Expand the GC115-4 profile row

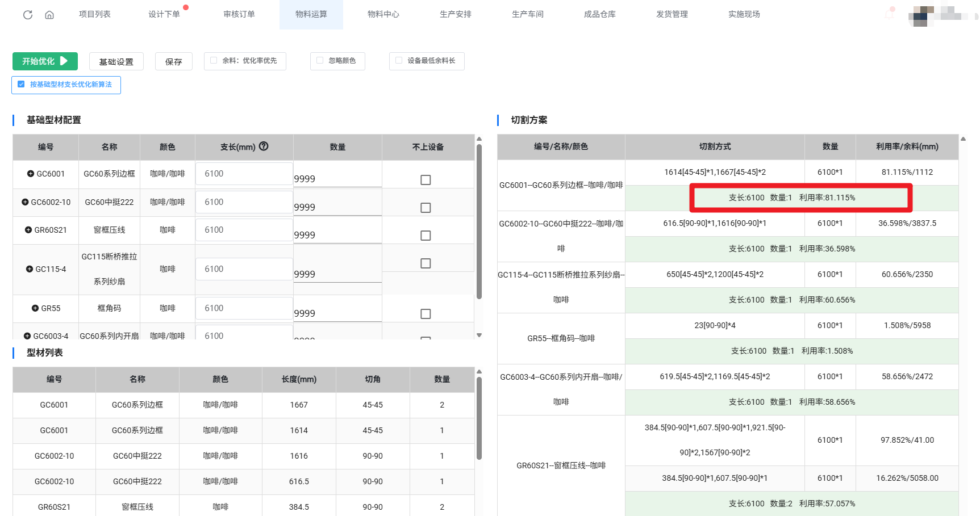[30, 269]
